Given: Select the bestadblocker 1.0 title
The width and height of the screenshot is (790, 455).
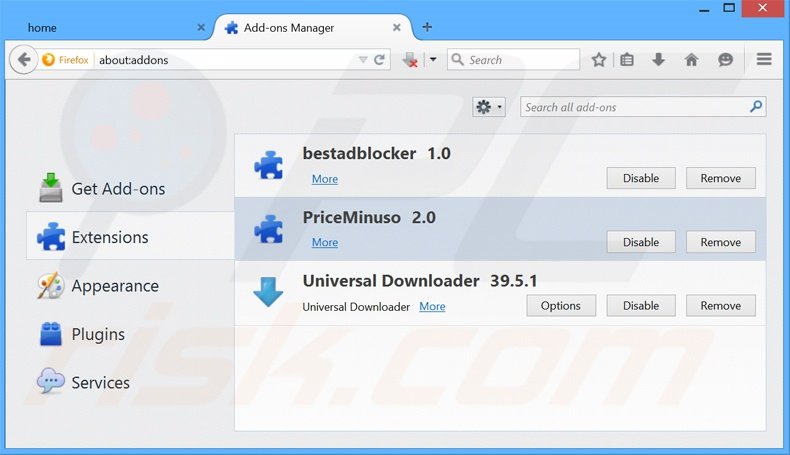Looking at the screenshot, I should 376,153.
